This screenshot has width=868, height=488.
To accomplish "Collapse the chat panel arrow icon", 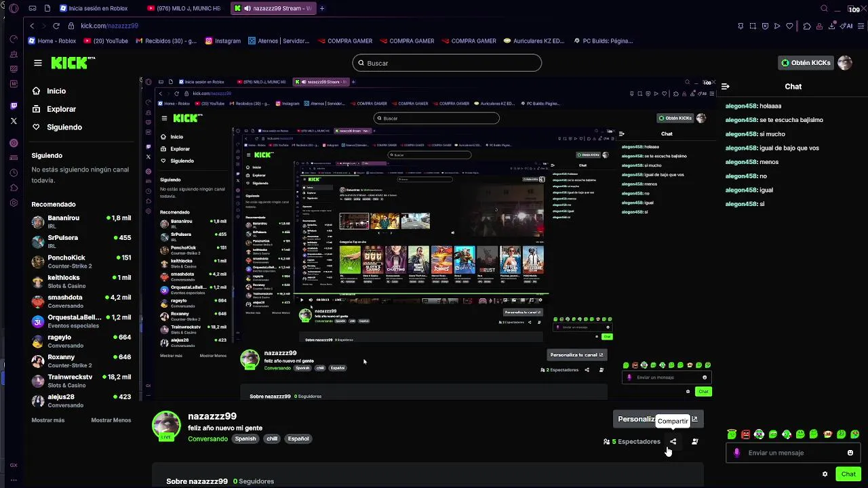I will [725, 86].
